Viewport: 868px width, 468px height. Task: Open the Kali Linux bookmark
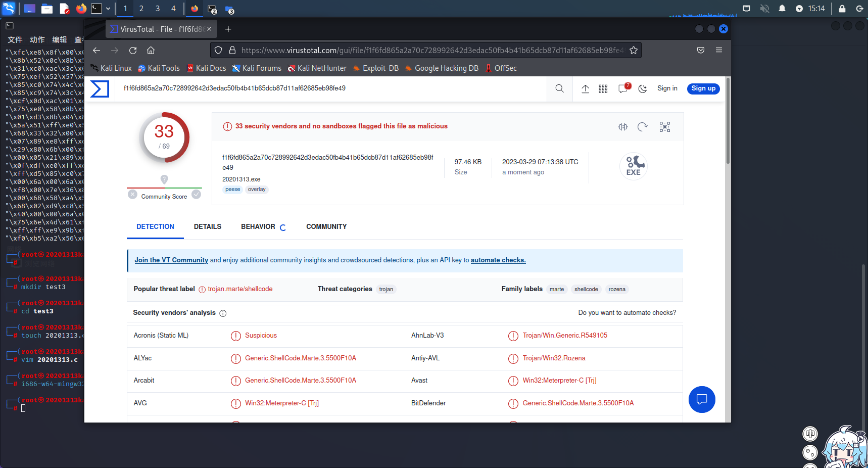click(x=111, y=68)
